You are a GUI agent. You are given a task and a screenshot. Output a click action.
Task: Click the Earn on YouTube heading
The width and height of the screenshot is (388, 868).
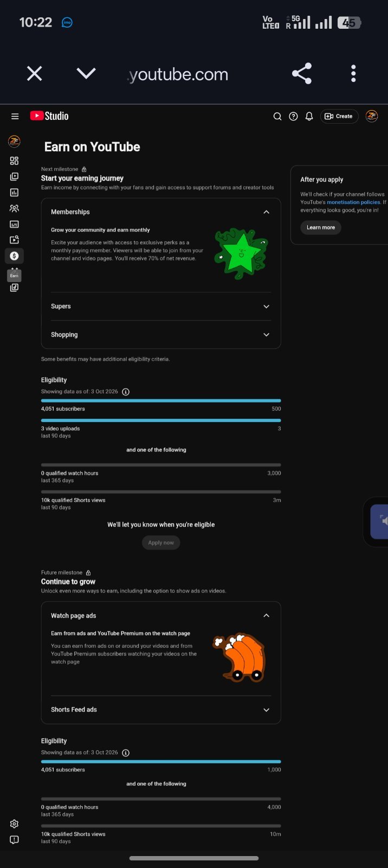point(92,147)
